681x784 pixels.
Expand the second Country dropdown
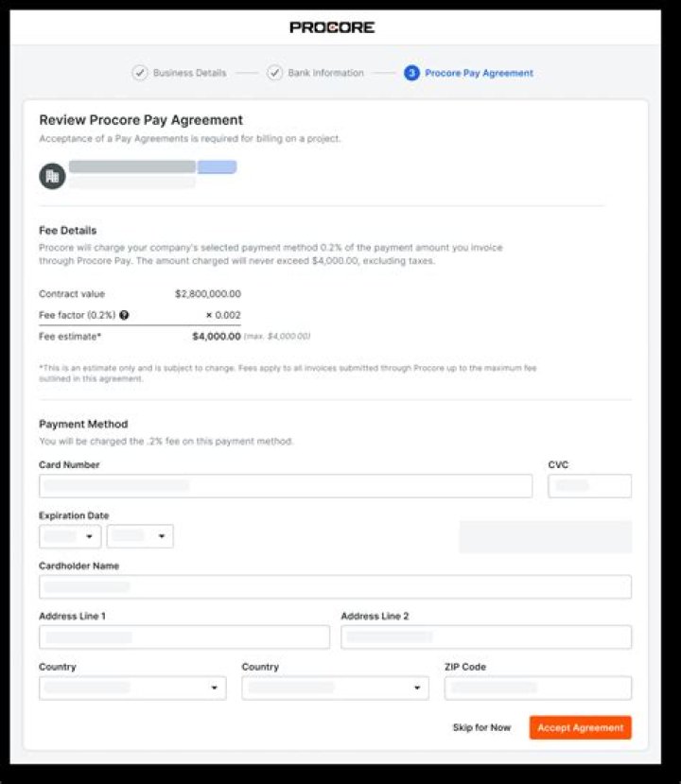click(335, 688)
